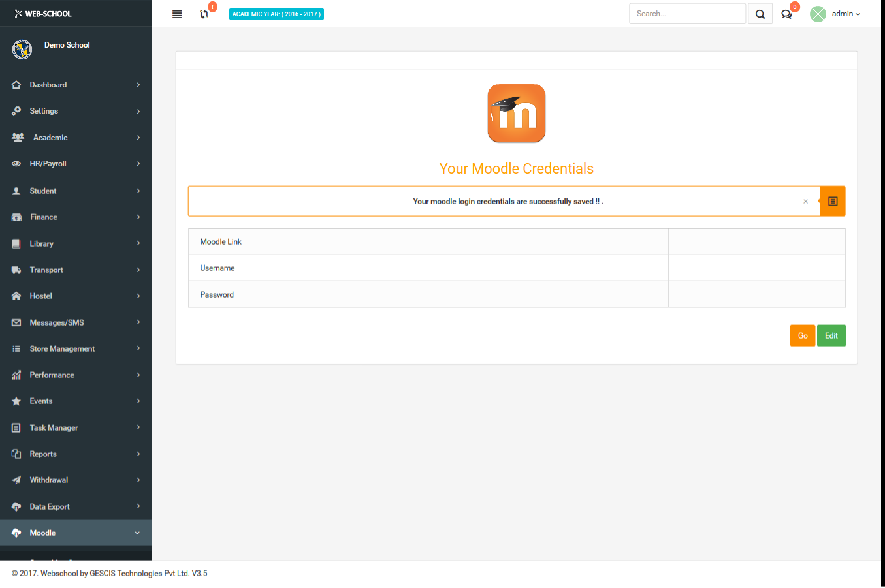Click the hamburger menu toggle icon
This screenshot has width=885, height=588.
[x=177, y=14]
